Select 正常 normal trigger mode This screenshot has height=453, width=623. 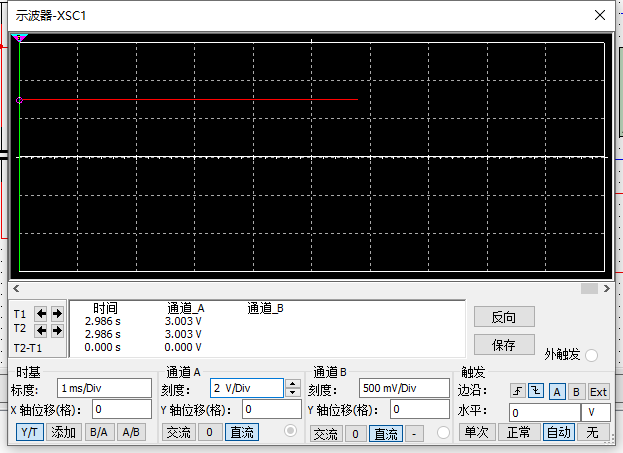pos(519,432)
